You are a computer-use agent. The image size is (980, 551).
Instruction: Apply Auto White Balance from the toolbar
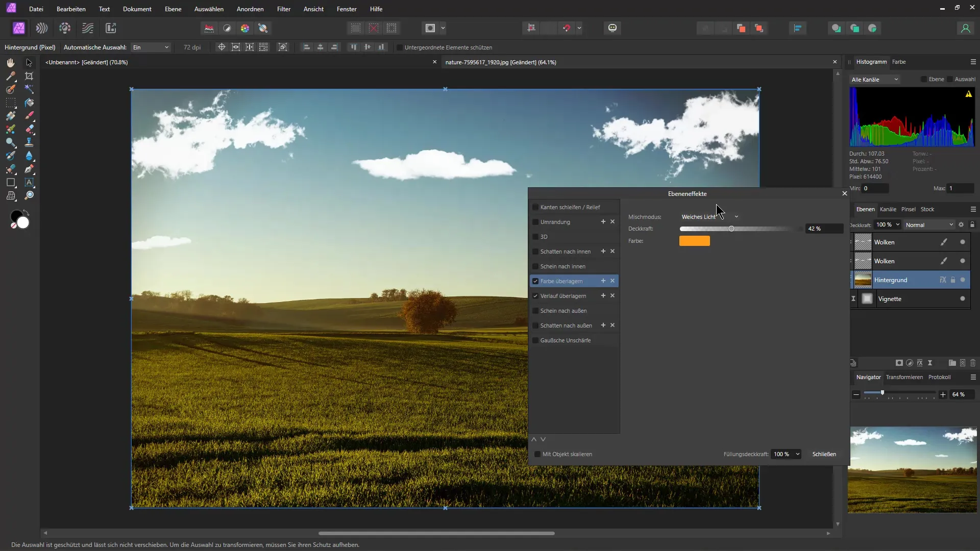[x=263, y=28]
